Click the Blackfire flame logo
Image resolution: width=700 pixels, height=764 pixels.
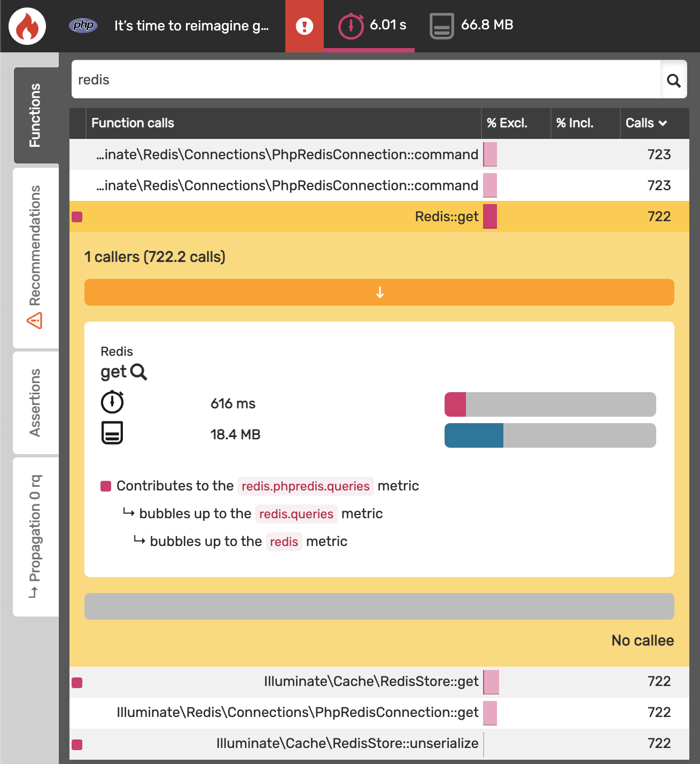(28, 25)
